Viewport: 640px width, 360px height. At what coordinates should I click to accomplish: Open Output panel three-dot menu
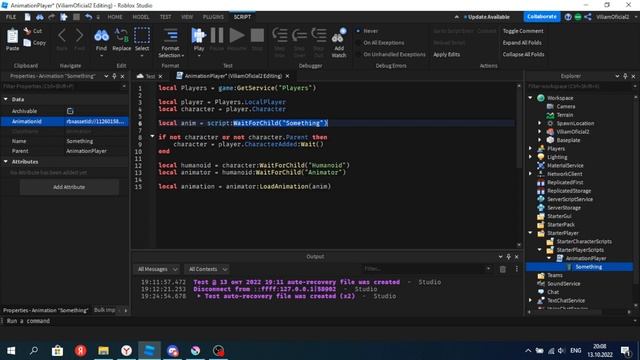pos(517,269)
